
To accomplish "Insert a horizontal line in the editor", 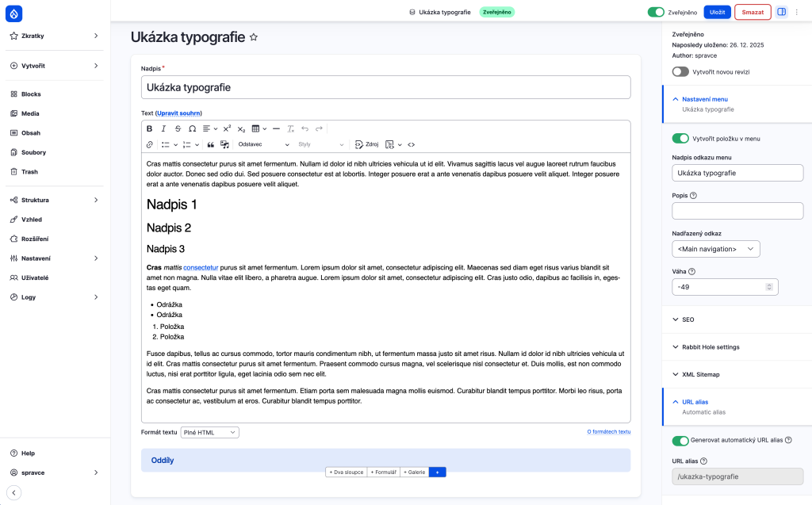I will (x=276, y=129).
